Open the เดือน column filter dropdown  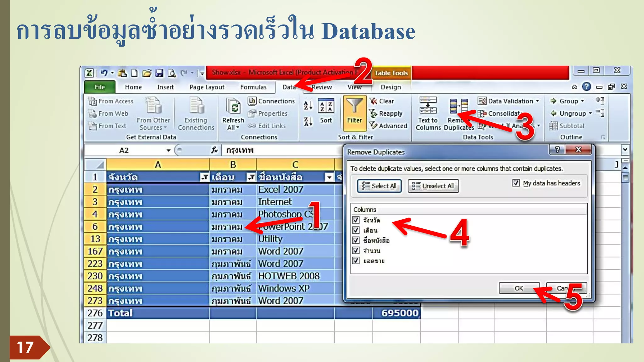point(251,177)
